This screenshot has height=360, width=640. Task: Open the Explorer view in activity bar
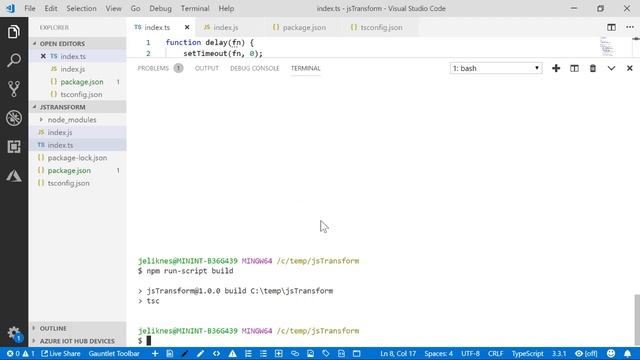pyautogui.click(x=13, y=32)
